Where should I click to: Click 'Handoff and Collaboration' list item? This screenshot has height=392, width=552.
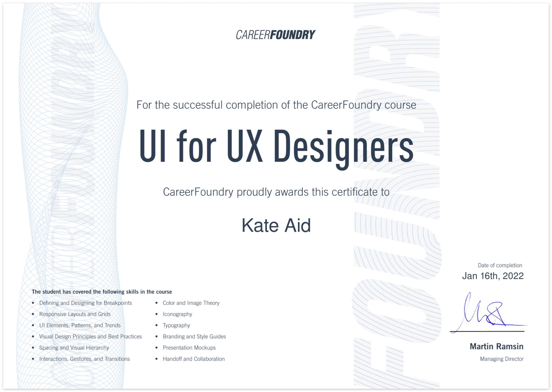193,359
